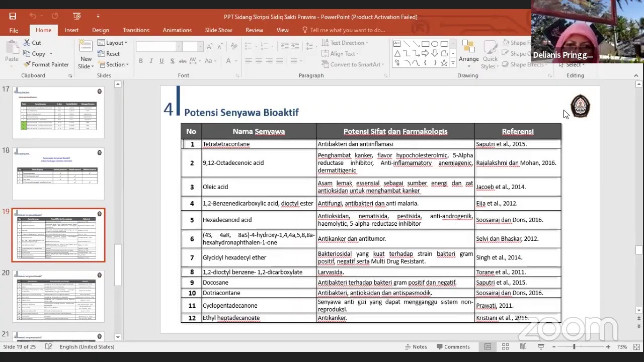Click the Copy button

[x=34, y=54]
